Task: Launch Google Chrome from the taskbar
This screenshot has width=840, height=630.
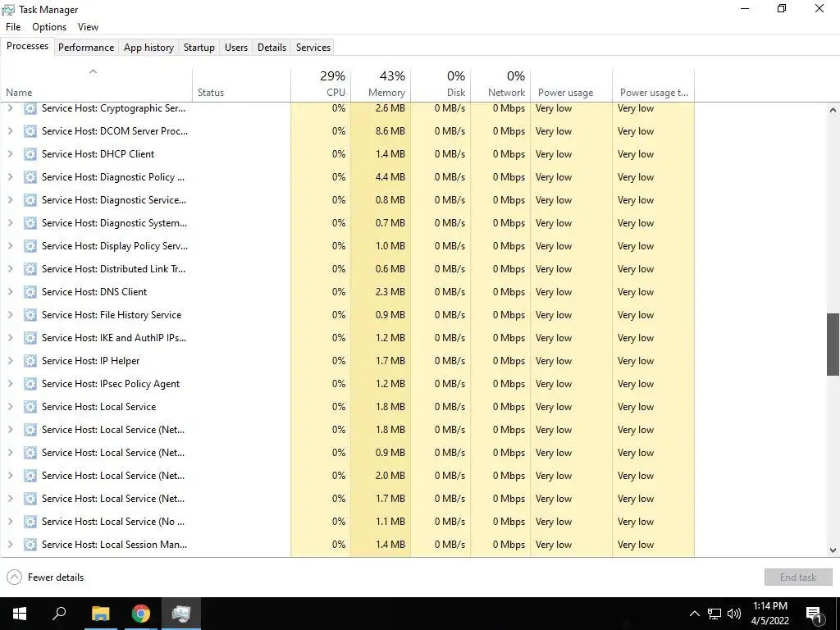Action: pyautogui.click(x=141, y=614)
